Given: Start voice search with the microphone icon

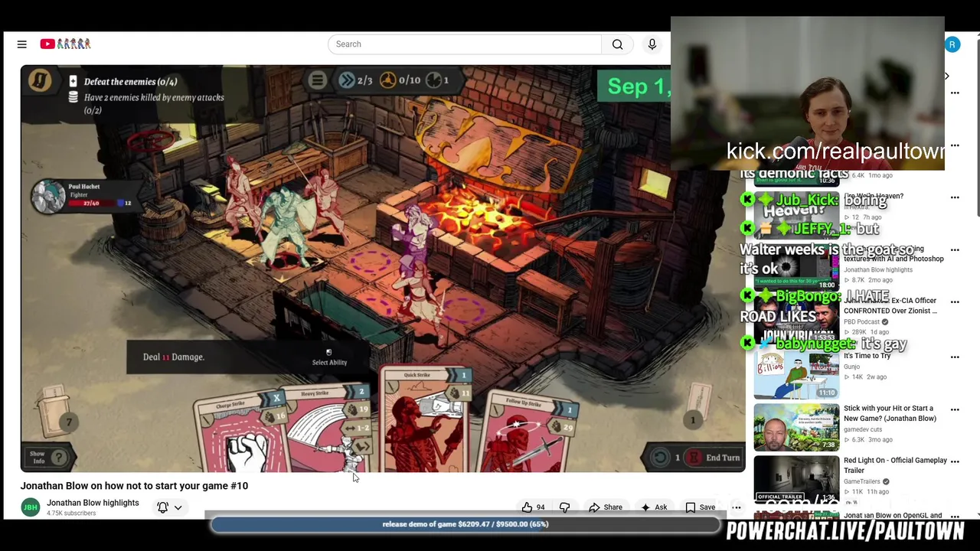Looking at the screenshot, I should (652, 44).
